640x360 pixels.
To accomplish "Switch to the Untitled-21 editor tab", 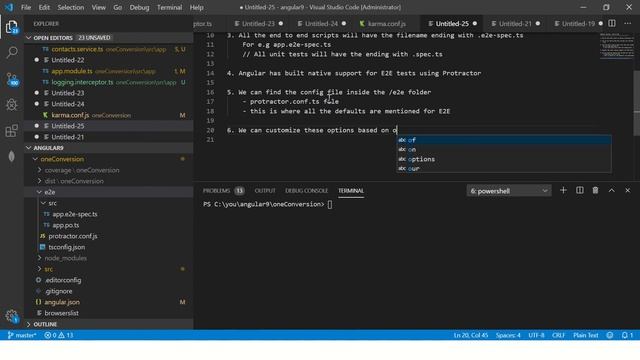I will coord(515,24).
